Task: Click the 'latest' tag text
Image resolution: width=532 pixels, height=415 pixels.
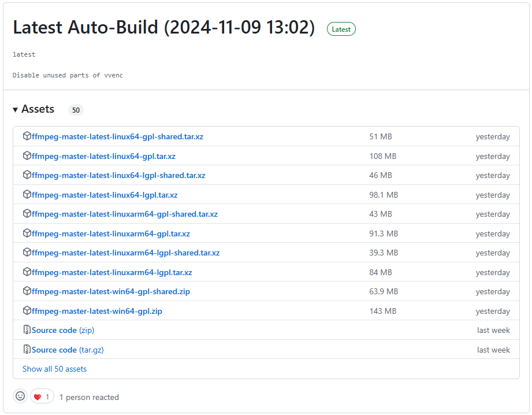Action: point(24,54)
